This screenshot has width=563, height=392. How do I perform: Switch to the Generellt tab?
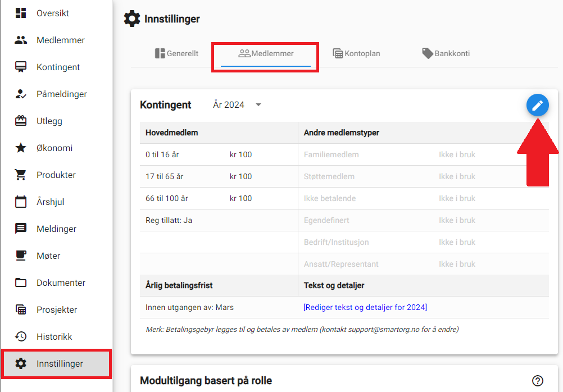[x=176, y=53]
